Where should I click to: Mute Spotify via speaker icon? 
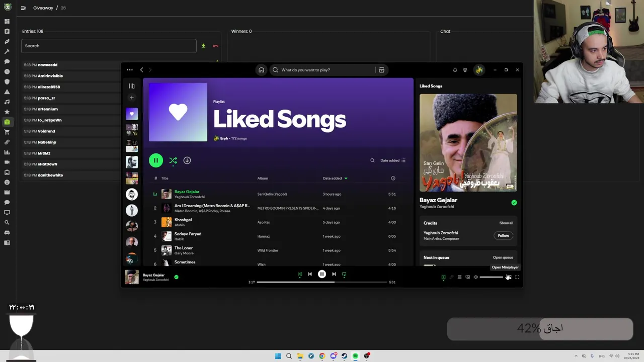(475, 277)
